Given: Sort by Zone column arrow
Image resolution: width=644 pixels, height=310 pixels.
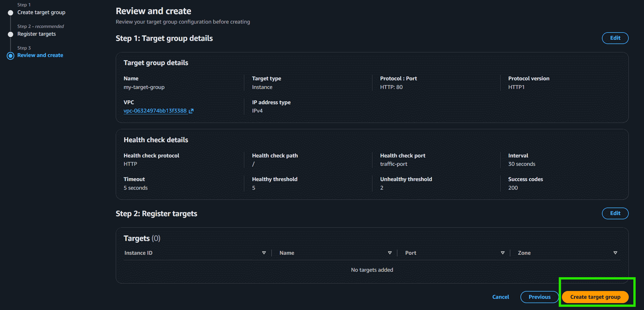Looking at the screenshot, I should (615, 253).
